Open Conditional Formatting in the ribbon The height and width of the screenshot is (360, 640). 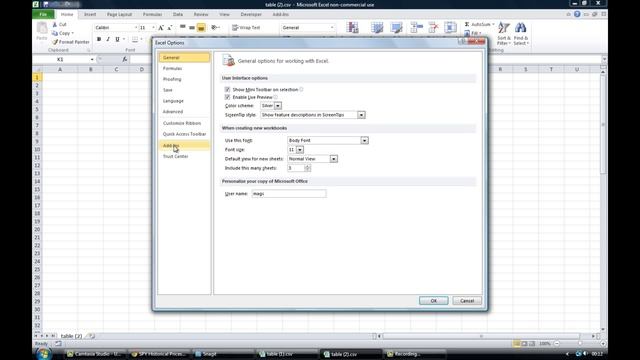coord(352,27)
